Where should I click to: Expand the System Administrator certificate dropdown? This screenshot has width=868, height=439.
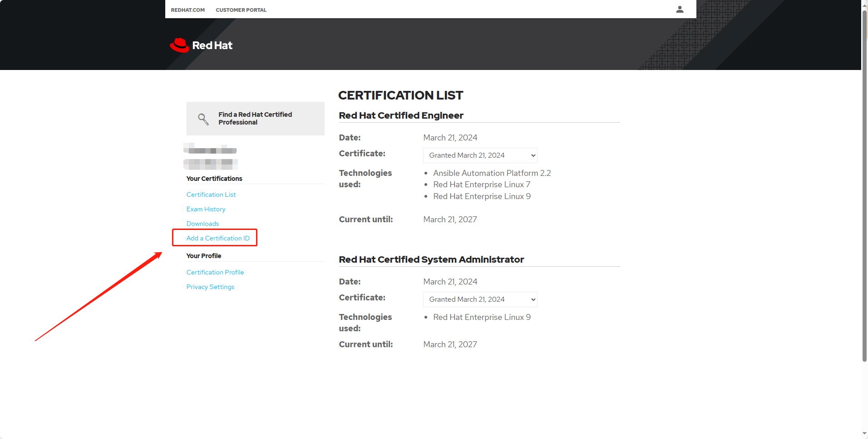480,299
